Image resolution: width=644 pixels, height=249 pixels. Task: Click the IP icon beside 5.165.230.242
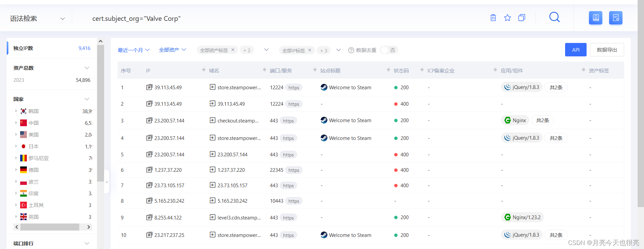click(x=149, y=201)
